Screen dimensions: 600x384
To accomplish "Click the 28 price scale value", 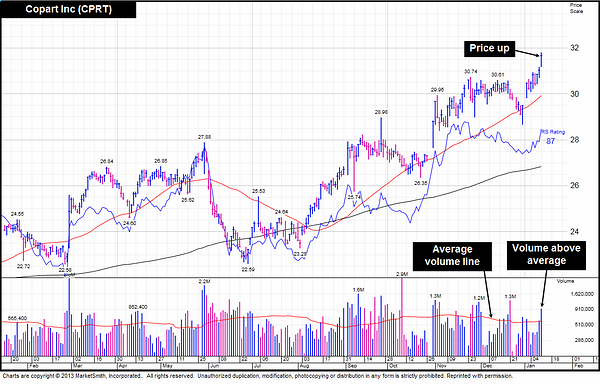I will [574, 140].
